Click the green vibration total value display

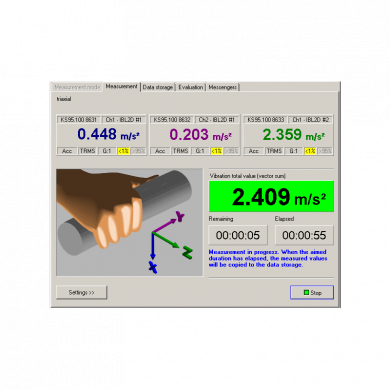click(271, 196)
